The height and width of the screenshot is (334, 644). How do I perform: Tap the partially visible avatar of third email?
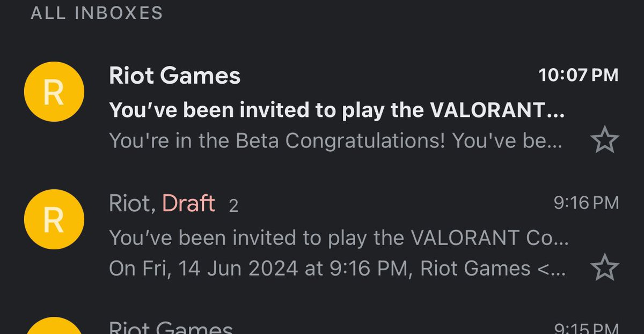click(54, 325)
